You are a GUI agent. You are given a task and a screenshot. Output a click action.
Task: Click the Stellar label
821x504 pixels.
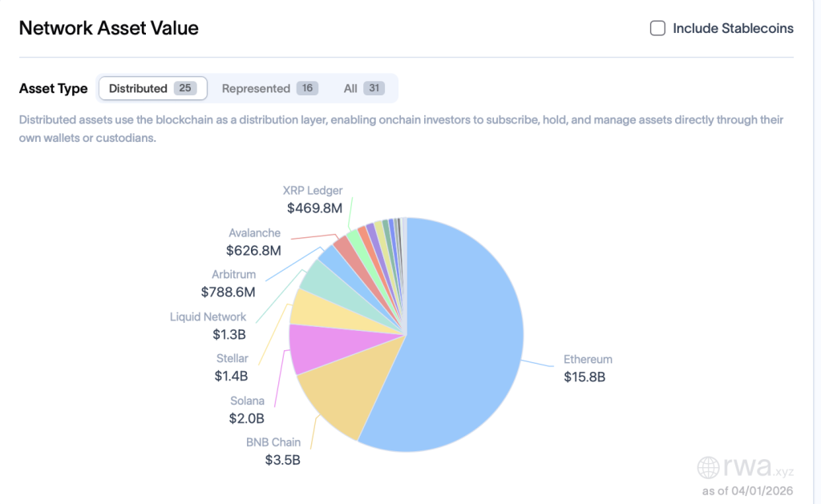[233, 358]
